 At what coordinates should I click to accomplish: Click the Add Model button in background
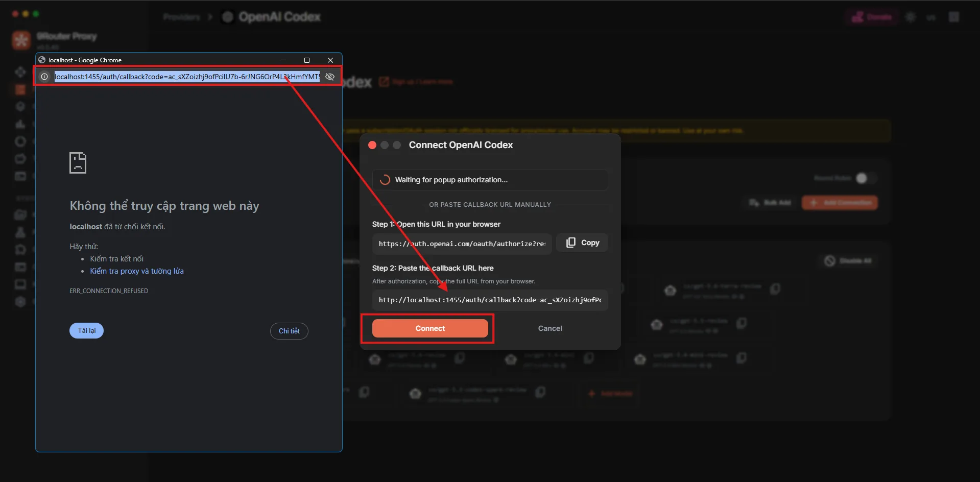[611, 394]
